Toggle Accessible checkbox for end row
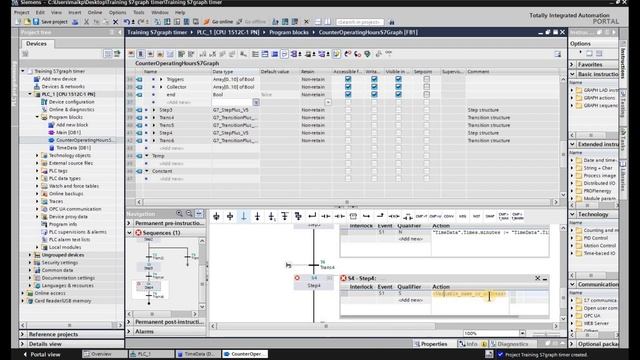The width and height of the screenshot is (640, 360). point(348,94)
